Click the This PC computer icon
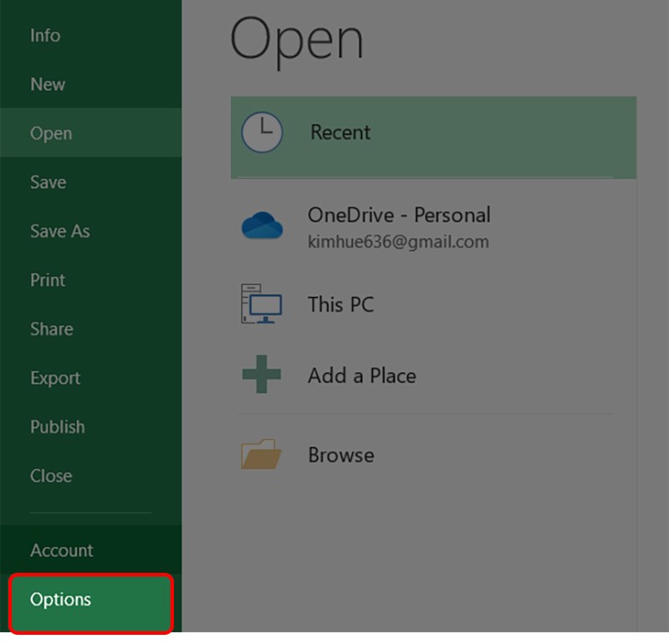Screen dimensions: 669x644 click(261, 304)
